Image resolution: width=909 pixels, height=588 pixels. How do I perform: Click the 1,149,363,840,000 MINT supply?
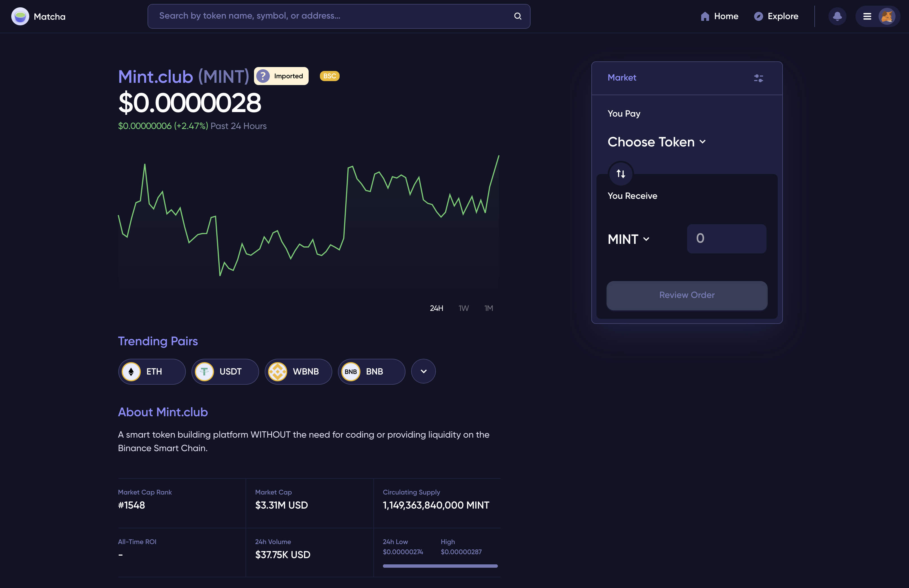point(436,505)
